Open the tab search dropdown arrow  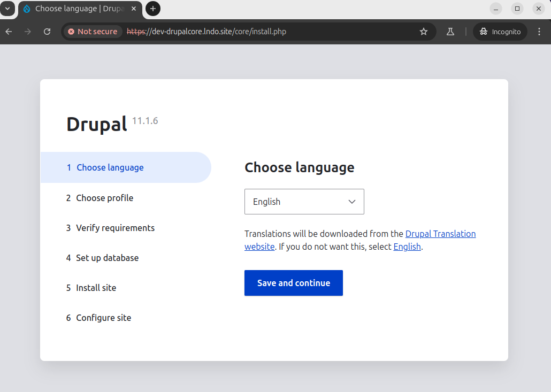point(7,9)
